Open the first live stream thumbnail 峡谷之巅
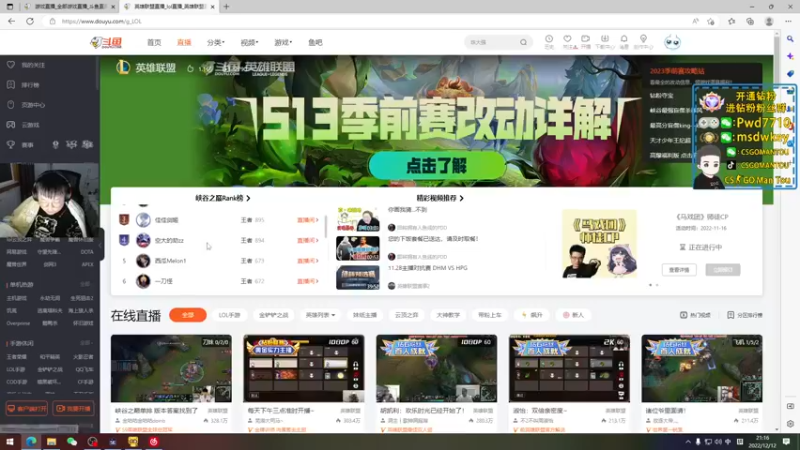This screenshot has height=450, width=800. (171, 368)
